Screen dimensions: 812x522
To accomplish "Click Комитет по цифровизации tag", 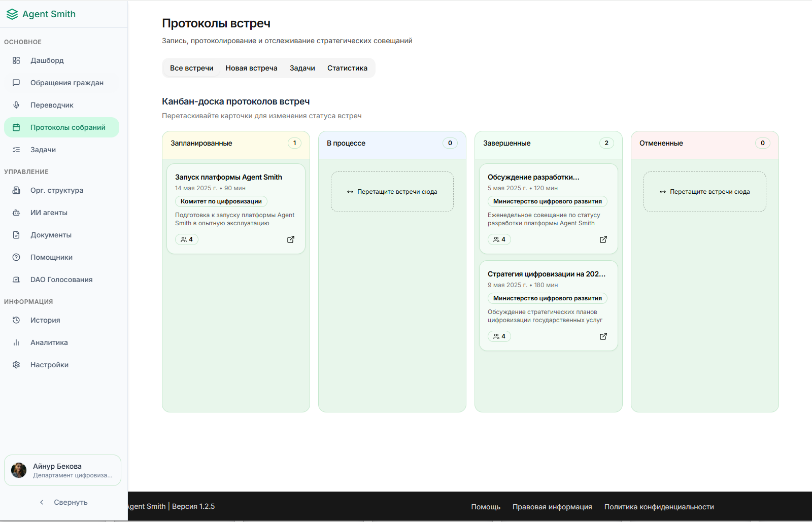I will click(x=221, y=201).
